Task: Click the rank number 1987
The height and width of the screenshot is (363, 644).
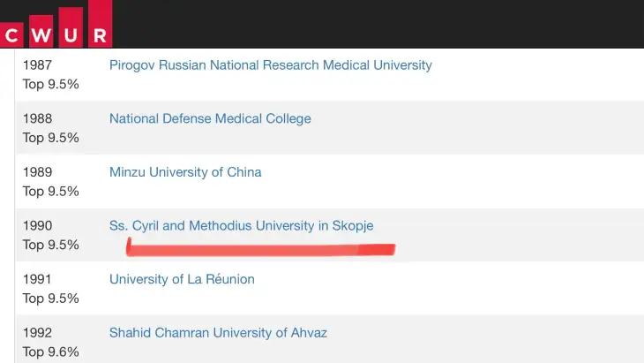Action: point(37,64)
